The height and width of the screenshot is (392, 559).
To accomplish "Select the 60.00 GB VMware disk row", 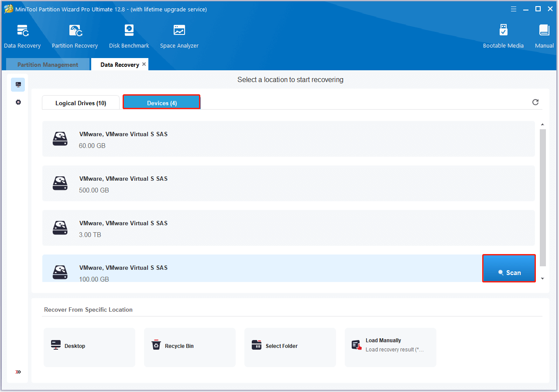I will [288, 139].
